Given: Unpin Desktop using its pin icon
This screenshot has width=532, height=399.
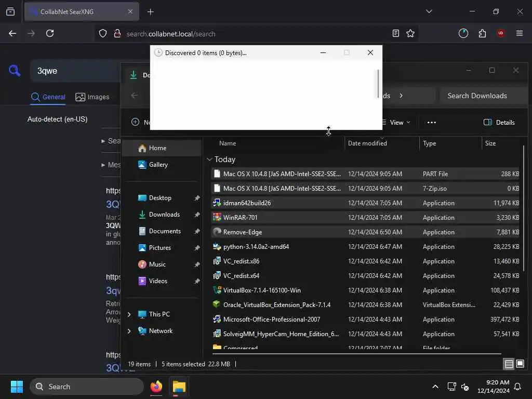Looking at the screenshot, I should [197, 198].
